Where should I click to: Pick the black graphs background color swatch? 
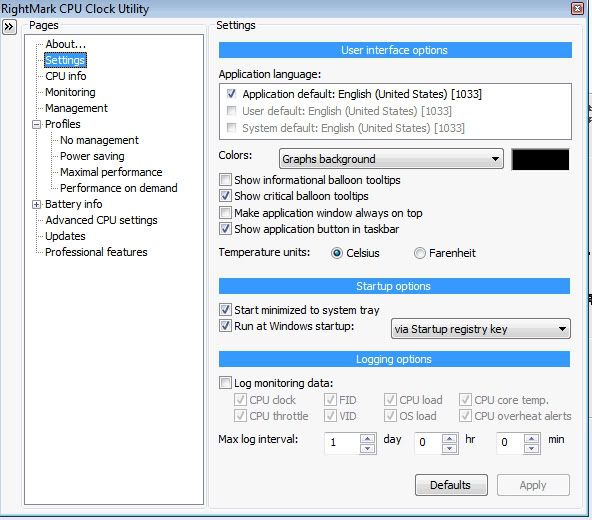point(540,159)
